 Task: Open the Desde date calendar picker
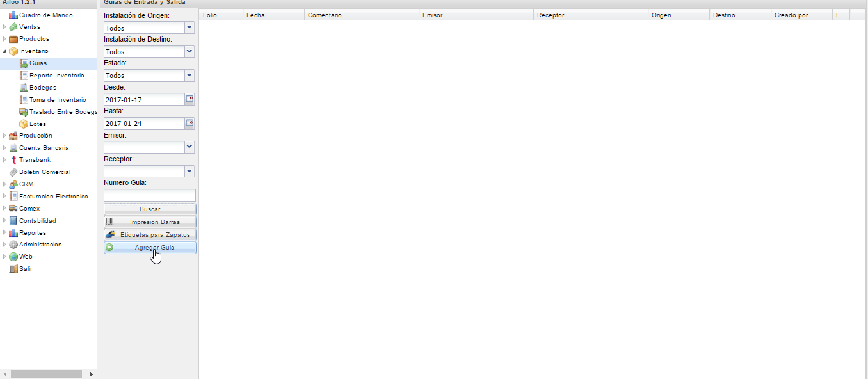click(189, 99)
